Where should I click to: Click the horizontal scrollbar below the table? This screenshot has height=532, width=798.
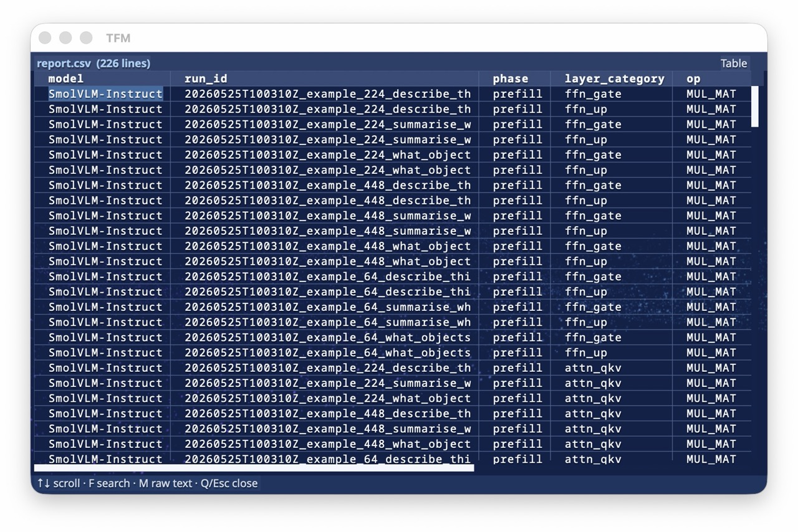click(x=254, y=467)
